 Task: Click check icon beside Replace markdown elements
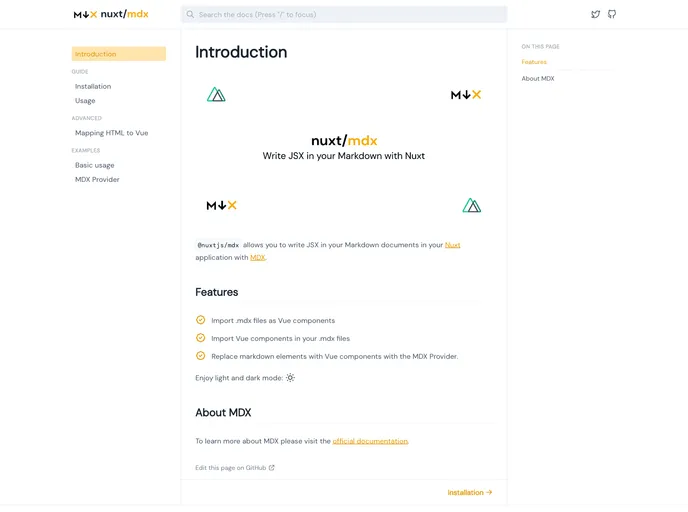point(201,356)
